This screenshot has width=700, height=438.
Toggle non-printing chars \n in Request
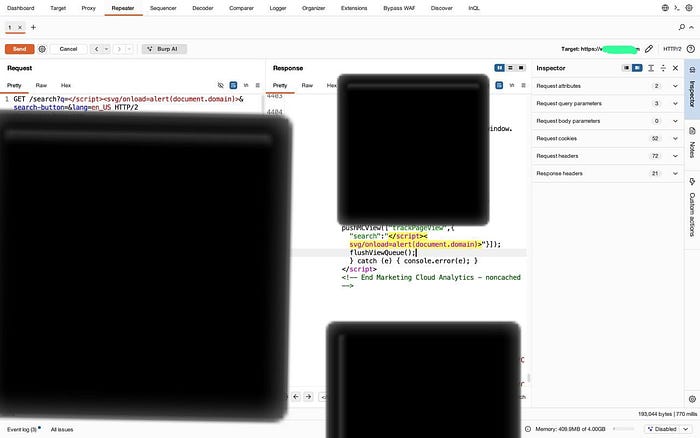pyautogui.click(x=246, y=85)
